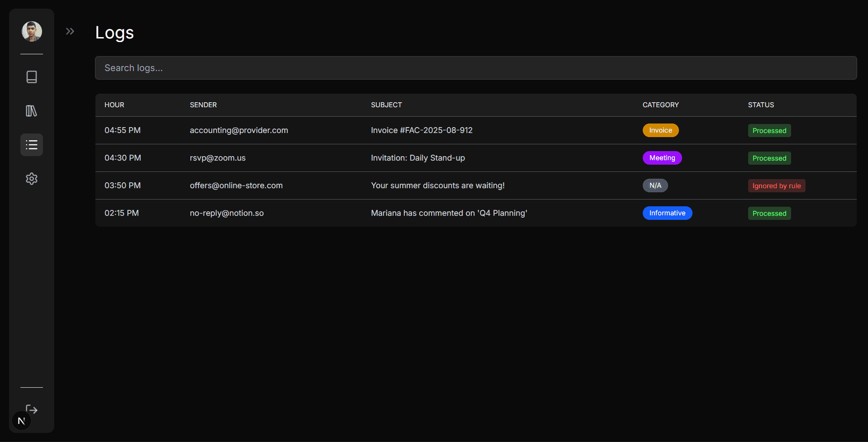Image resolution: width=868 pixels, height=442 pixels.
Task: Toggle the Invoice category badge
Action: click(x=660, y=130)
